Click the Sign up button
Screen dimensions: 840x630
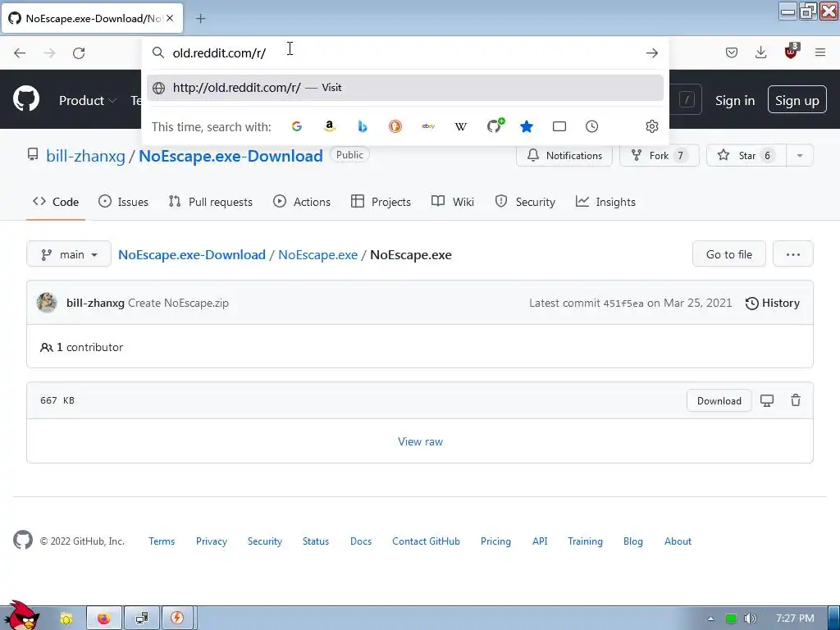[797, 99]
